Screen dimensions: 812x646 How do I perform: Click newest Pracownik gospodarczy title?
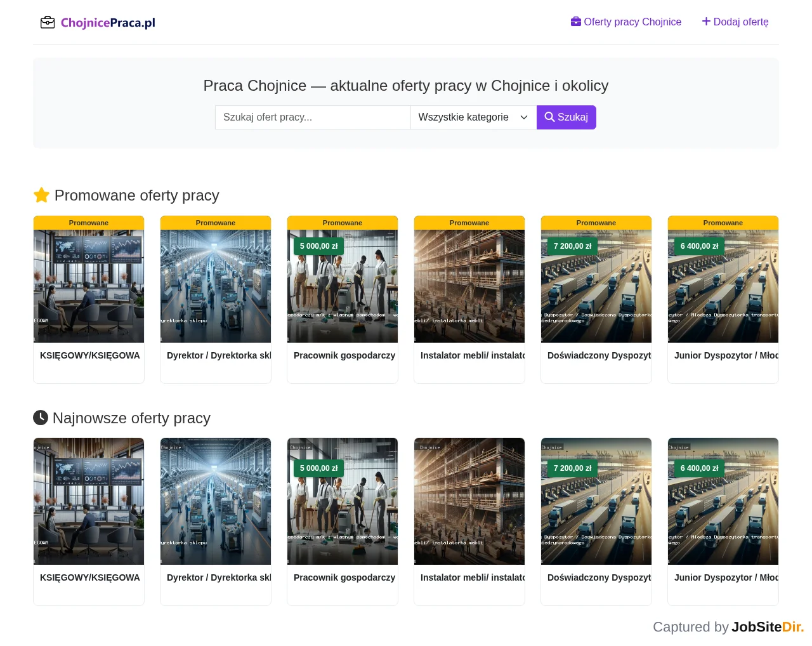tap(344, 577)
